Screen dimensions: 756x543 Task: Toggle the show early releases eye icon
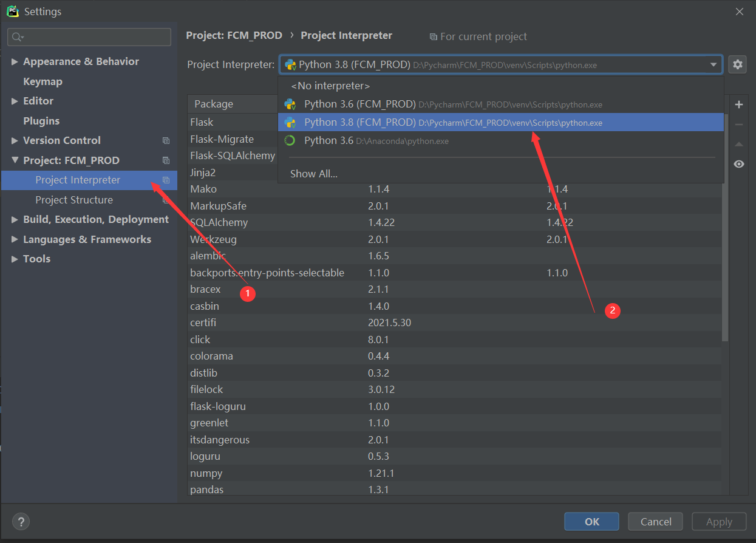[739, 164]
